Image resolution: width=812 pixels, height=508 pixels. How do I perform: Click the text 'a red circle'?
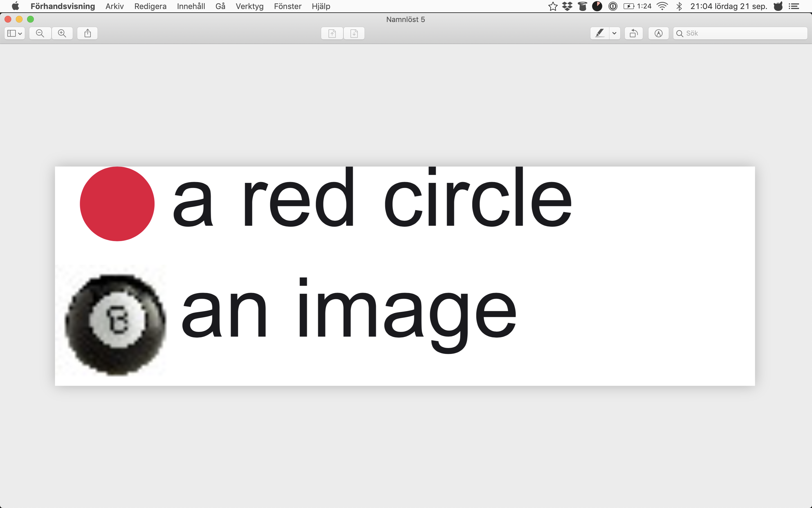point(372,197)
